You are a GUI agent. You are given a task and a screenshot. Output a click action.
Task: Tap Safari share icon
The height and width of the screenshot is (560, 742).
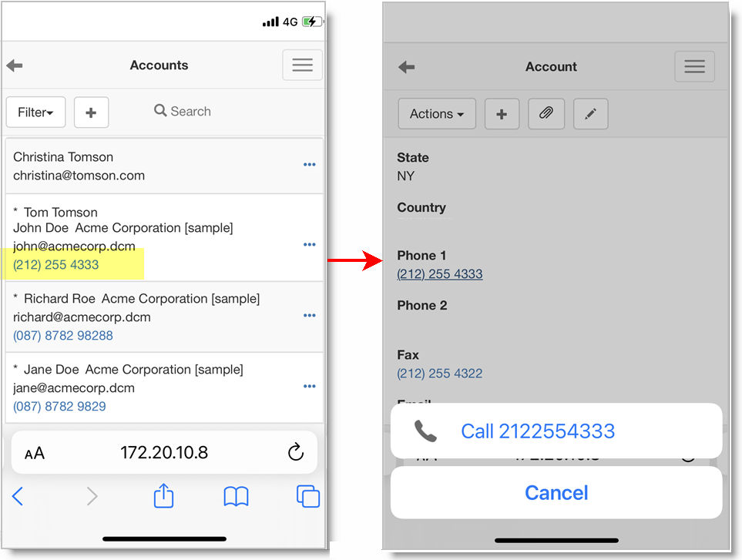click(163, 497)
